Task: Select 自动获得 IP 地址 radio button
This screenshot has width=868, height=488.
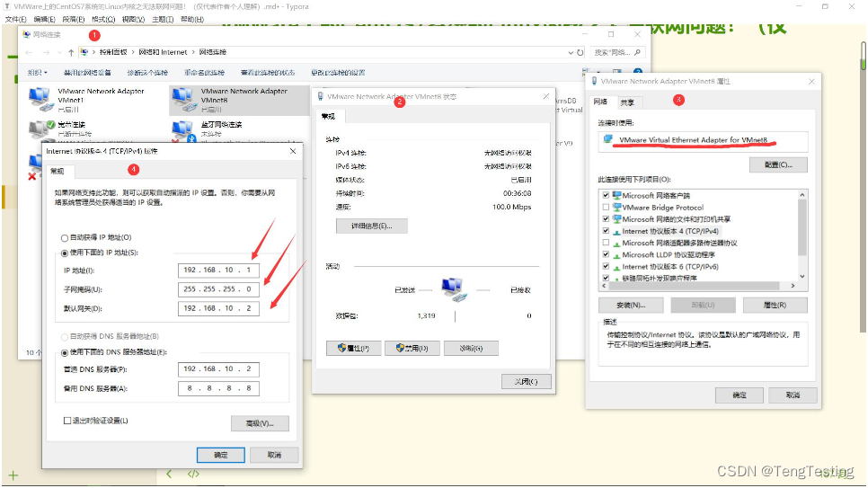Action: click(64, 237)
